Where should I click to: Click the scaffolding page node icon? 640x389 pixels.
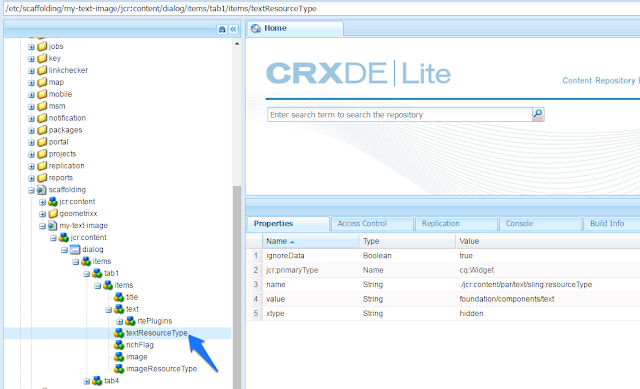(41, 190)
